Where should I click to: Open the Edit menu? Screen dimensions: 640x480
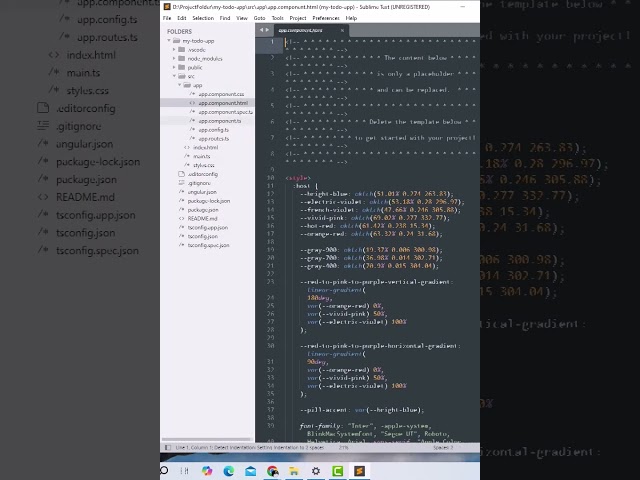coord(182,18)
